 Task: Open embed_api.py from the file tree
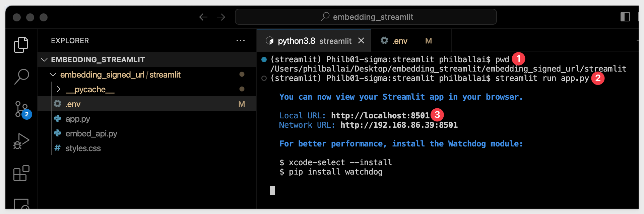[x=147, y=133]
